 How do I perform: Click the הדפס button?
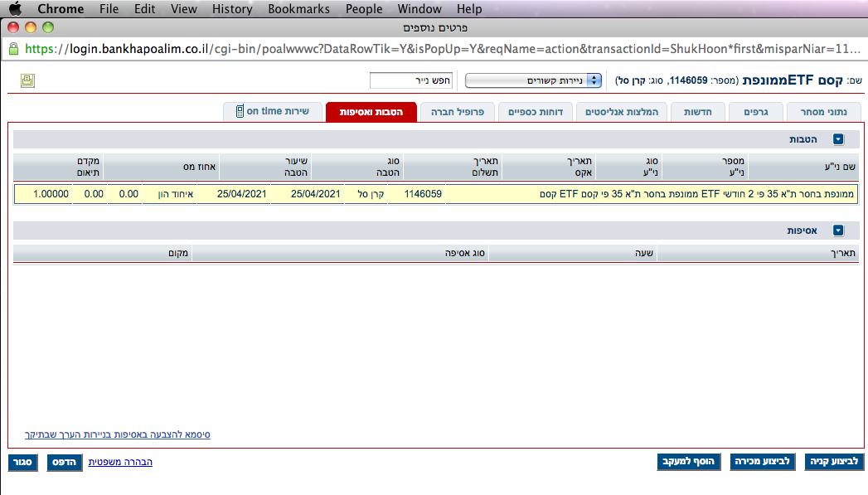(64, 463)
